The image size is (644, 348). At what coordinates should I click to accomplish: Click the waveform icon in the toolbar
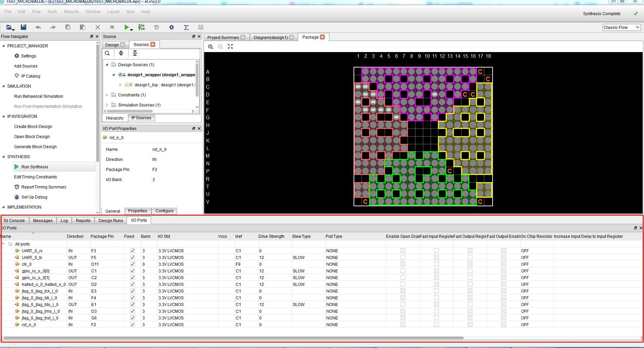click(x=201, y=27)
